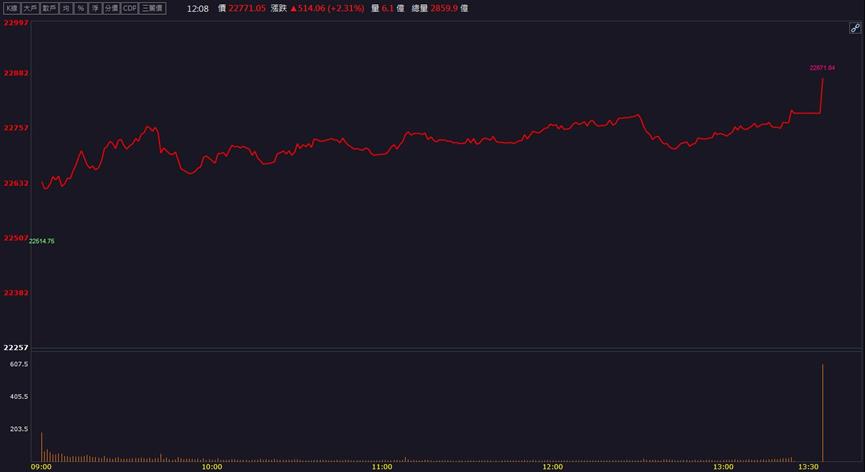Viewport: 865px width, 472px height.
Task: Click the 607.5 volume axis label
Action: click(19, 364)
